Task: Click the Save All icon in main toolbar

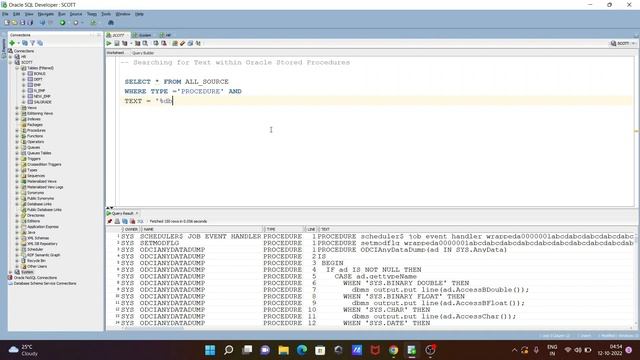Action: click(x=30, y=22)
